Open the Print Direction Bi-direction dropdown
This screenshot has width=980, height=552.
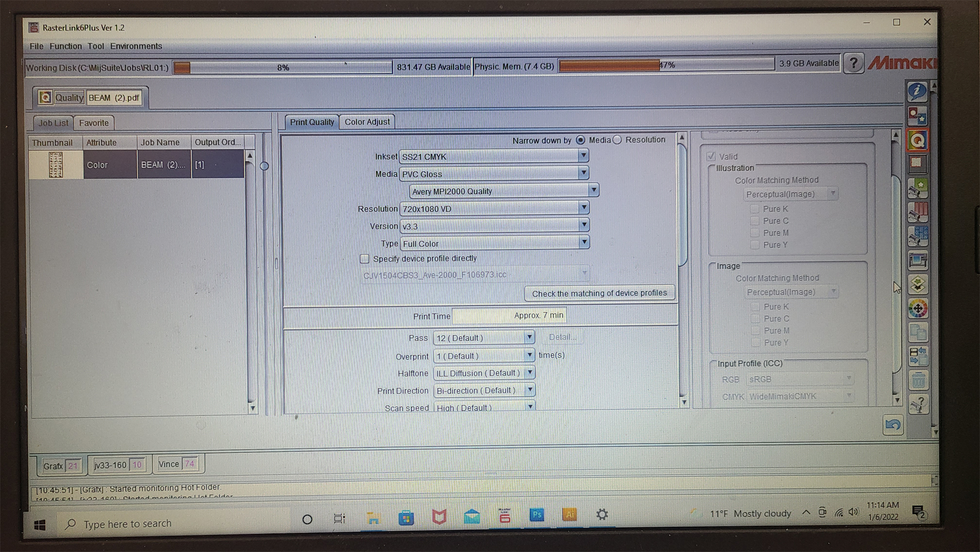484,391
